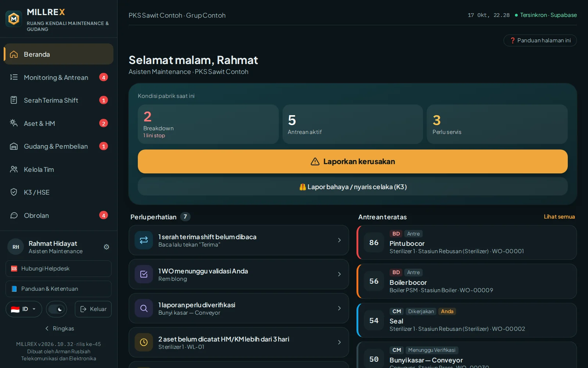Image resolution: width=588 pixels, height=368 pixels.
Task: Click the Lihat semua link
Action: (x=559, y=217)
